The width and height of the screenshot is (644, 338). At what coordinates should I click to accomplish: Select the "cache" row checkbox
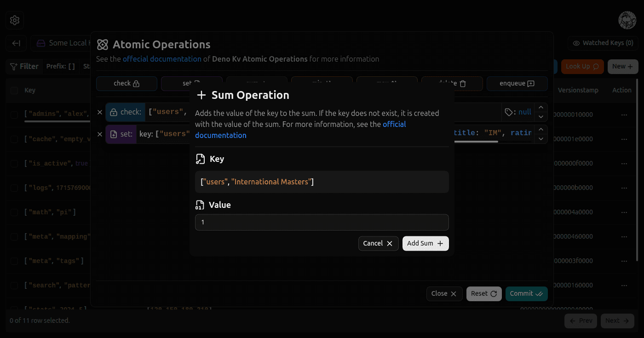pos(14,139)
